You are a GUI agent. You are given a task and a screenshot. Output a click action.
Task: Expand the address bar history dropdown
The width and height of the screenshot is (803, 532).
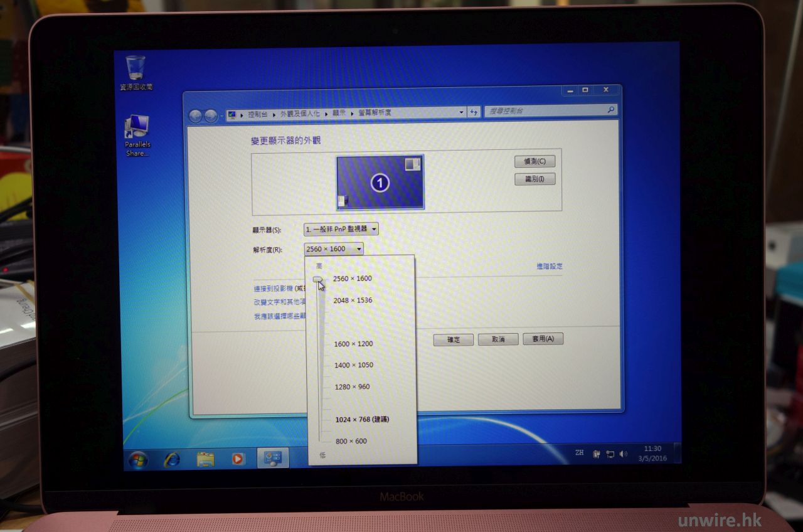(461, 112)
